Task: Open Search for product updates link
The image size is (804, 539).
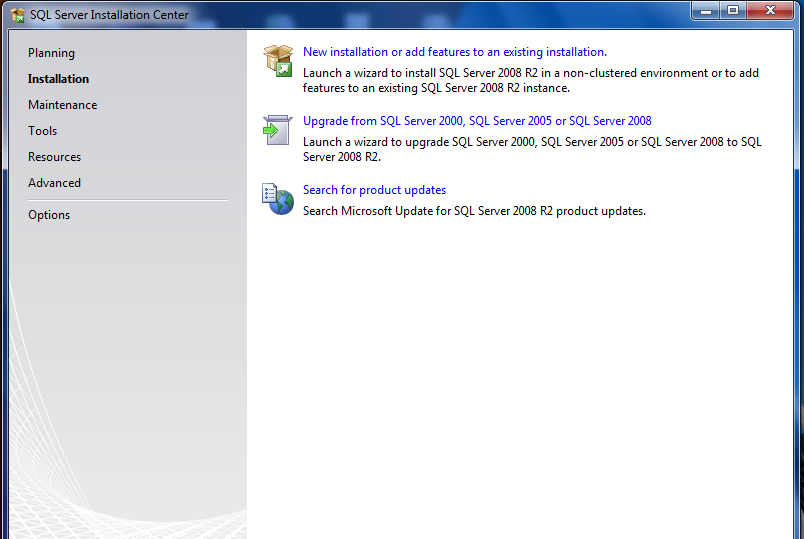Action: 374,190
